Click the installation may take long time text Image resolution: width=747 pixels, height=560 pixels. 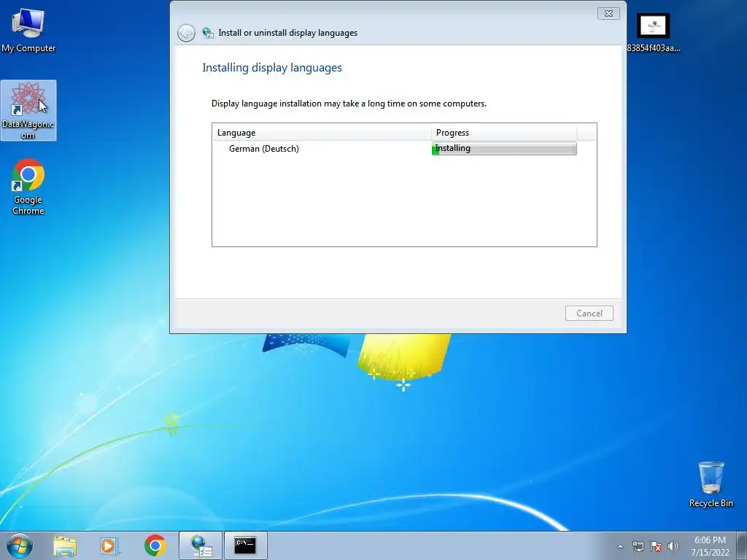349,104
